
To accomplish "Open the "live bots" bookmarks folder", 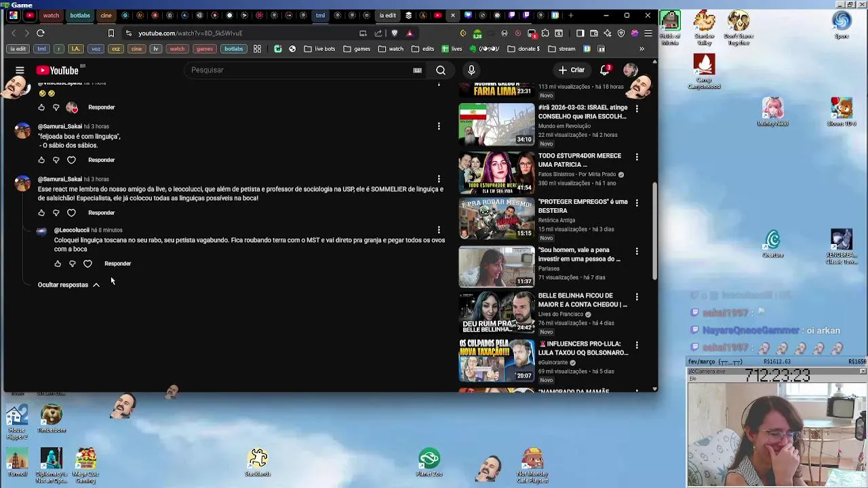I will pyautogui.click(x=319, y=49).
